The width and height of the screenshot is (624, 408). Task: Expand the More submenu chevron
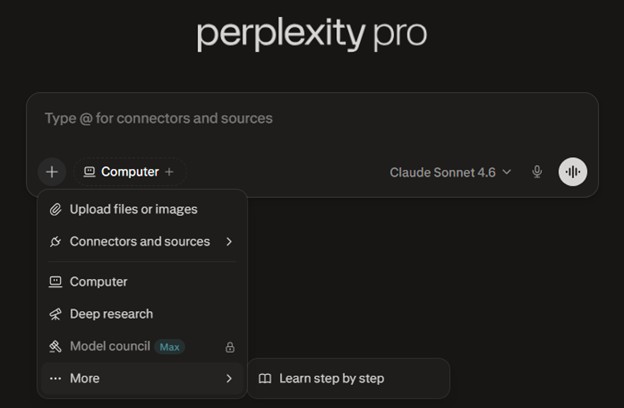[x=229, y=379]
